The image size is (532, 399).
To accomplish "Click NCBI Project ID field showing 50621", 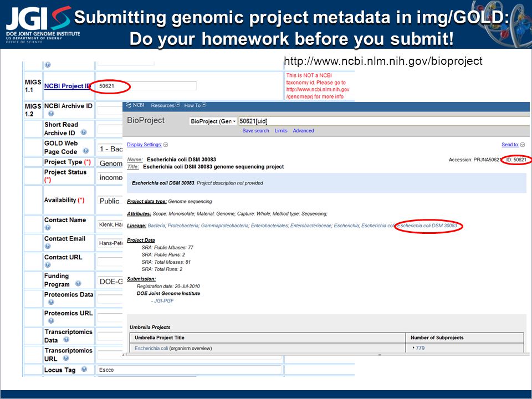I will pos(146,86).
